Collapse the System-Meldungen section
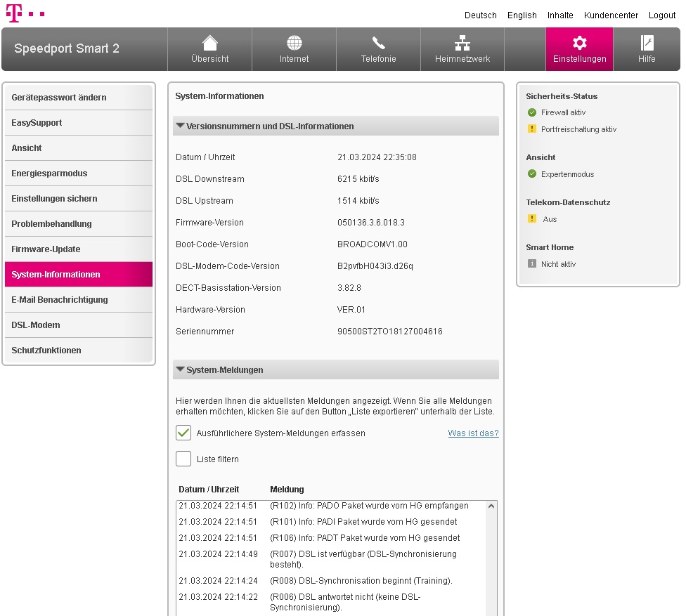686x616 pixels. tap(181, 369)
